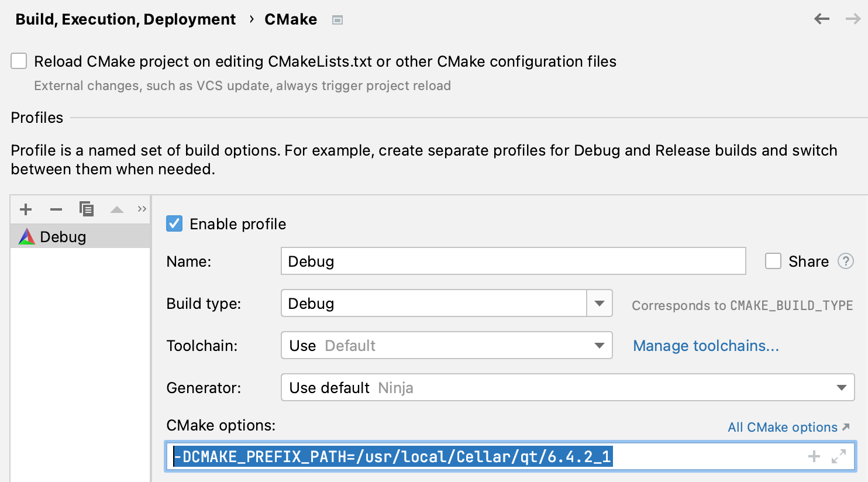
Task: Disable the Enable profile checkbox
Action: pos(174,223)
